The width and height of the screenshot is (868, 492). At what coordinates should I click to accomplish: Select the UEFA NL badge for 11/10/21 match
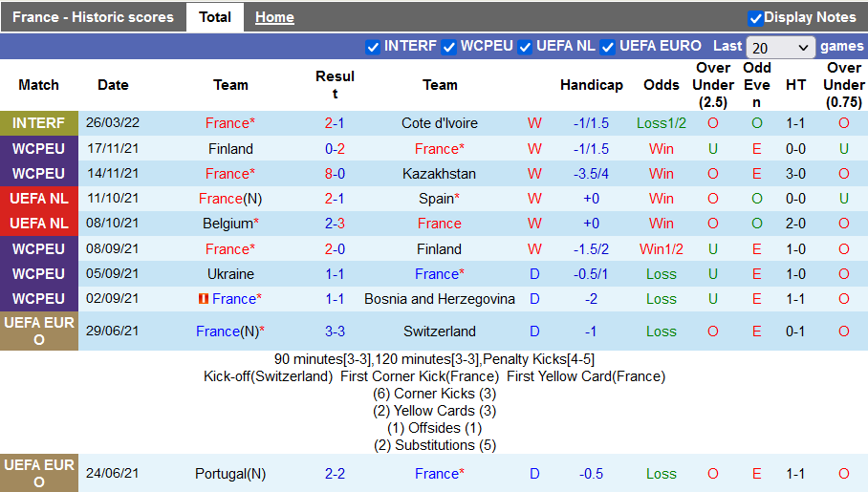39,199
